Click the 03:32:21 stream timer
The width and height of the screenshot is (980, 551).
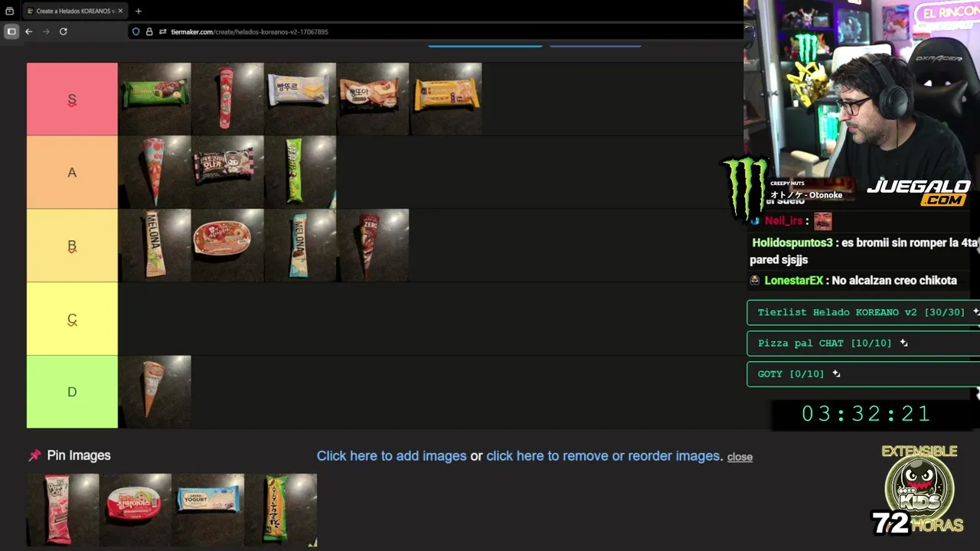[x=866, y=413]
